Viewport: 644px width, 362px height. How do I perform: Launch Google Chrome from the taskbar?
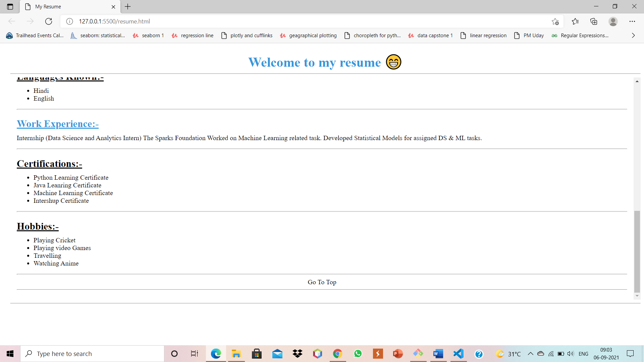click(337, 354)
